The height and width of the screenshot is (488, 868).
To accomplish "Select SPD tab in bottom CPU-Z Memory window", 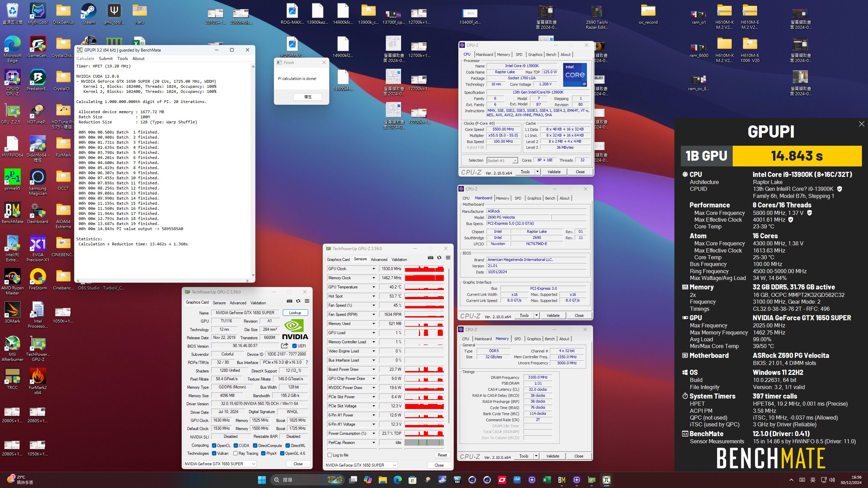I will (517, 339).
